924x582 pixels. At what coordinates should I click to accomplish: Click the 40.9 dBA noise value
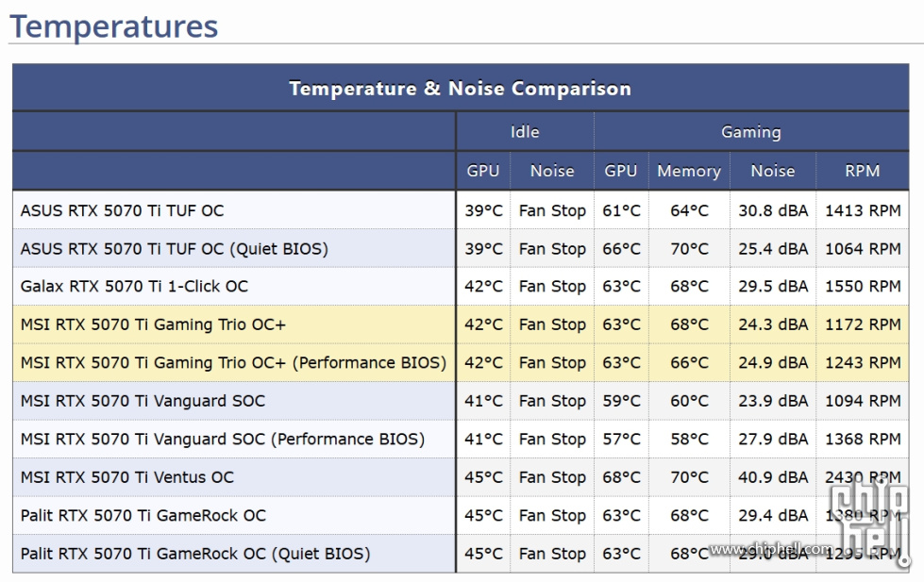click(773, 477)
